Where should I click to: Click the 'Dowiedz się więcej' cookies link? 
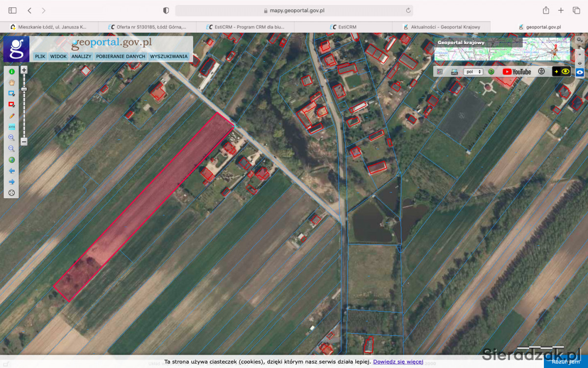pyautogui.click(x=398, y=362)
